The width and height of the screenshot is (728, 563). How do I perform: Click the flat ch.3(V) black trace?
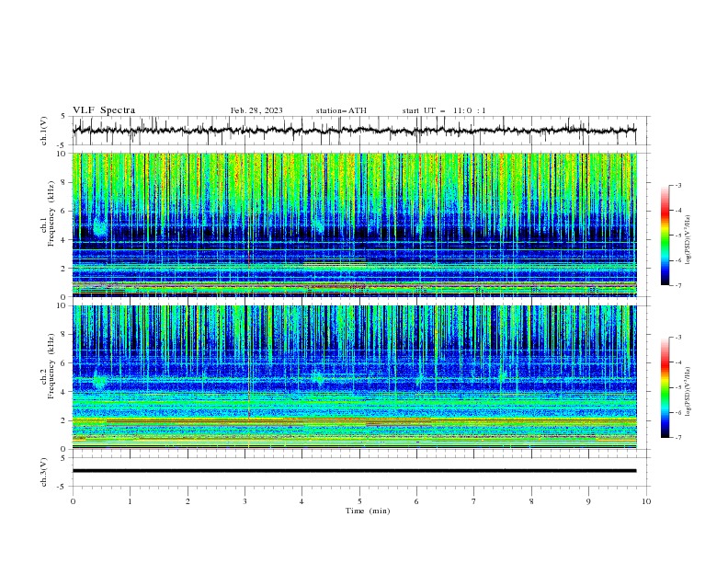pyautogui.click(x=354, y=471)
